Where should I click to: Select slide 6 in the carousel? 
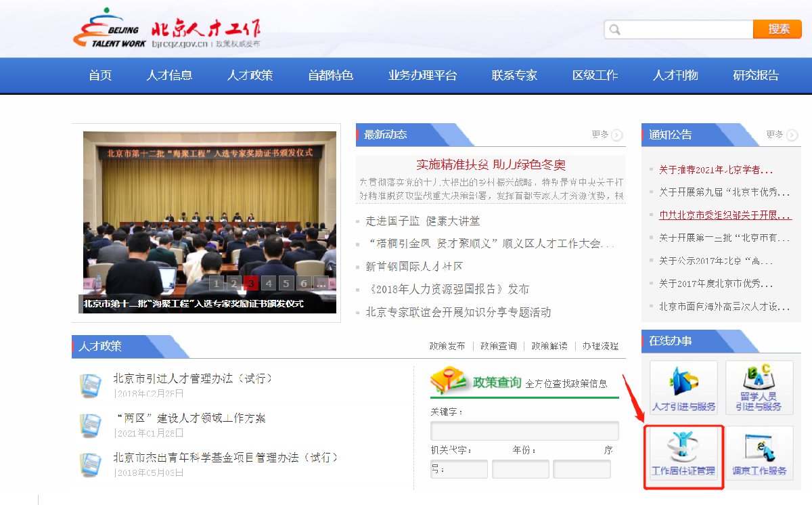point(304,284)
